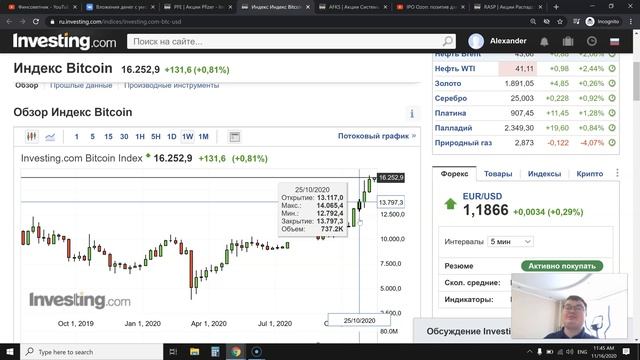Open the Прошлые данные tab
Screen dimensions: 640x360
coord(81,85)
